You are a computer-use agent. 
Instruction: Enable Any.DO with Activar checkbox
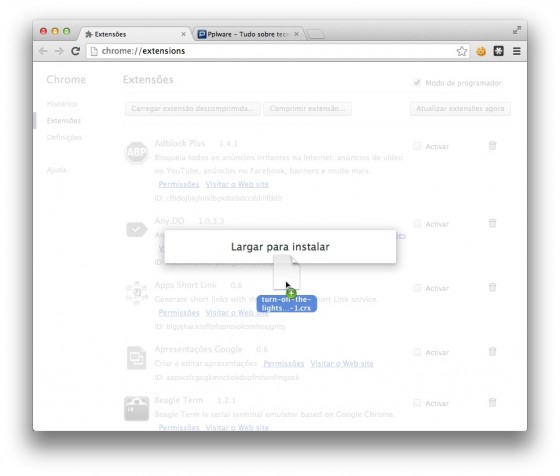click(416, 224)
